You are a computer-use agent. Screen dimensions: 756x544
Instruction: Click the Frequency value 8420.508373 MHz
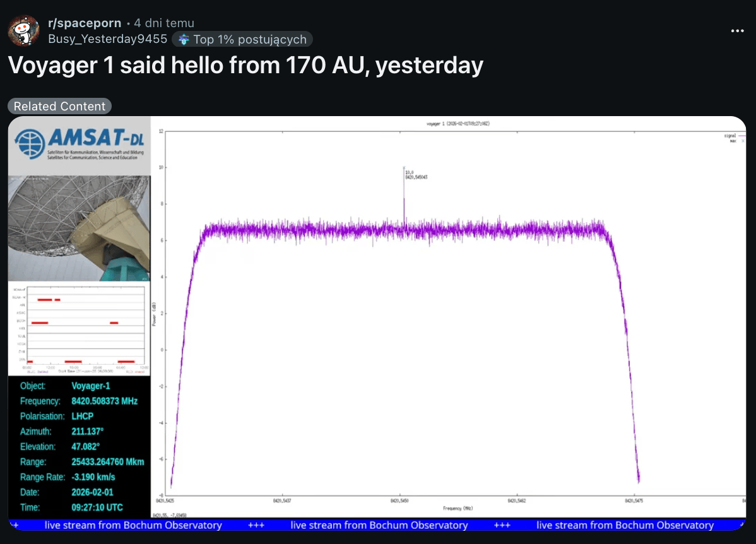point(104,401)
